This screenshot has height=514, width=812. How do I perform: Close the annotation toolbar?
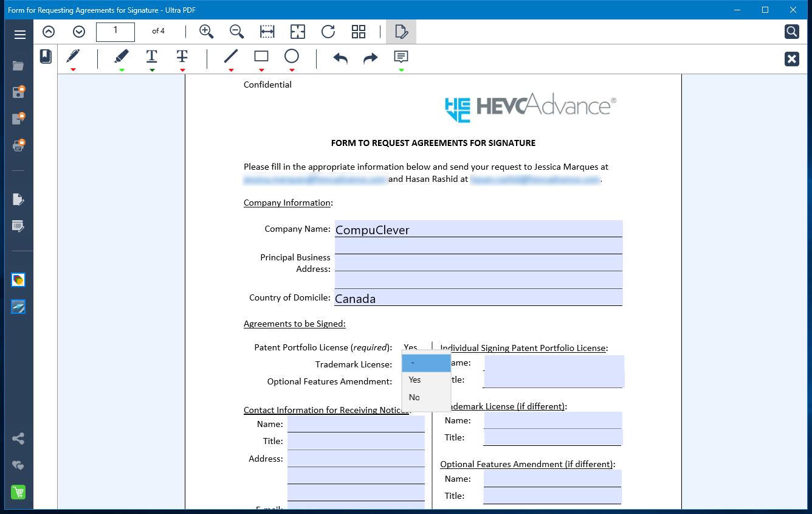tap(791, 58)
